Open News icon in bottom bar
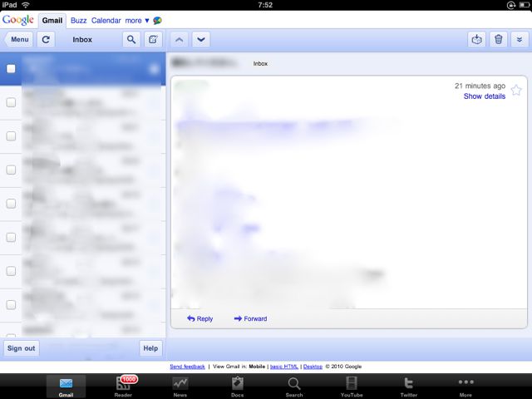This screenshot has width=532, height=399. click(x=180, y=387)
